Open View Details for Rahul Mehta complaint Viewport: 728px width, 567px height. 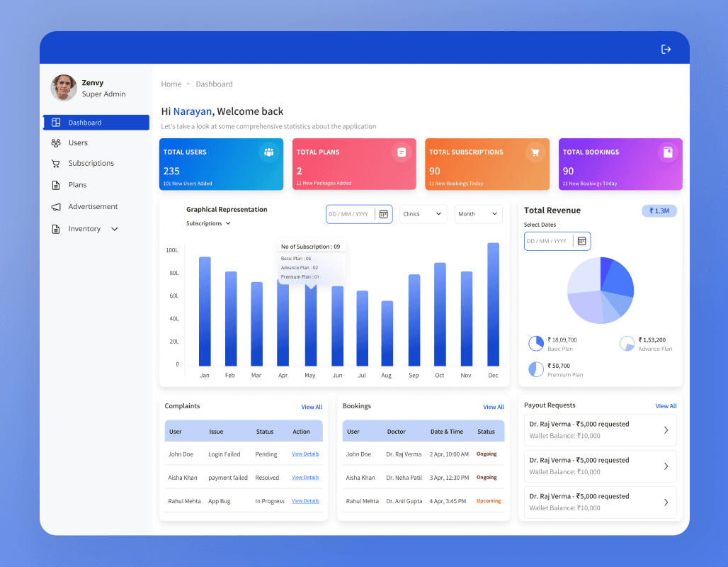click(x=305, y=501)
